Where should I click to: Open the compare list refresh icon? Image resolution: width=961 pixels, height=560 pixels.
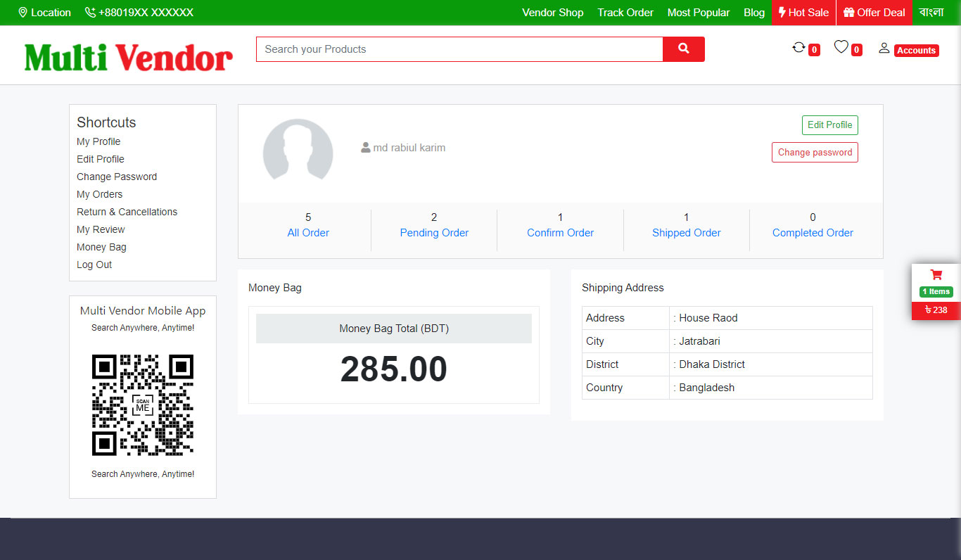click(798, 47)
